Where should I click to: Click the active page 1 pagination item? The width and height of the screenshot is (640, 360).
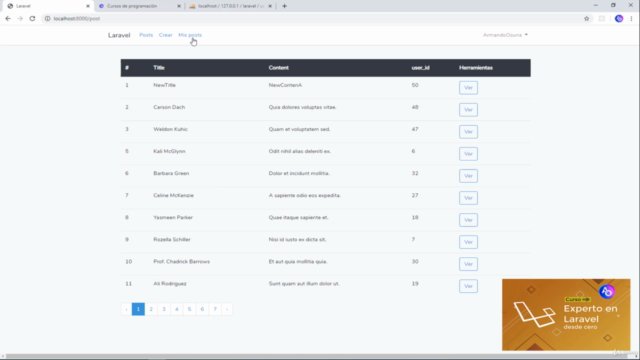click(x=138, y=309)
